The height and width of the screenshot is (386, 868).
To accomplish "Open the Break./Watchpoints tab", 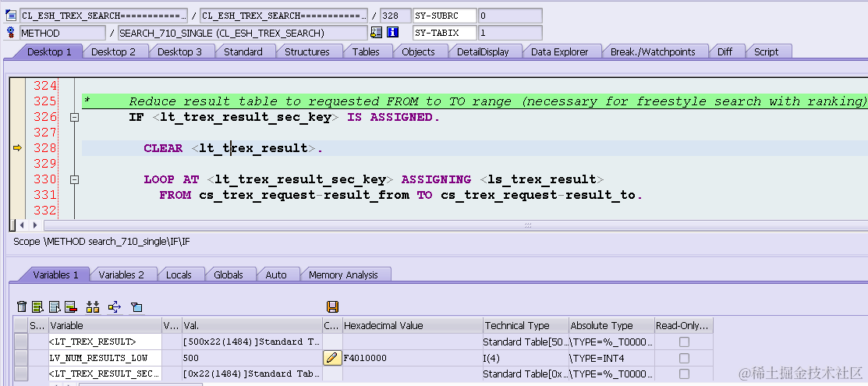I will tap(653, 51).
